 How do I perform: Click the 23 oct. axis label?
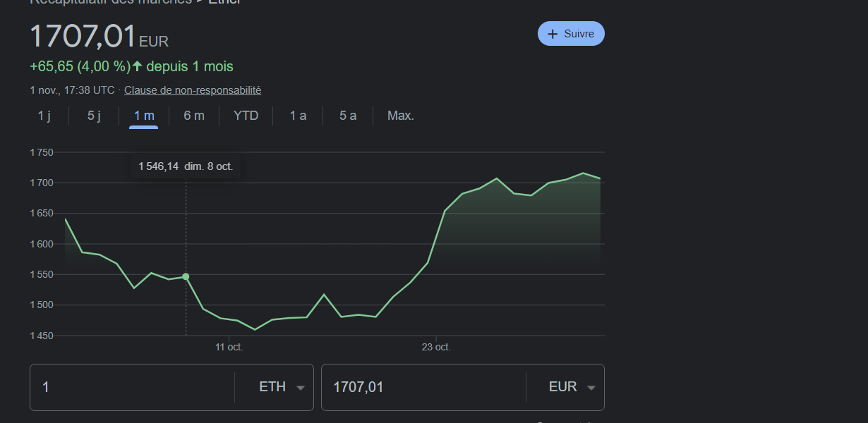pos(436,347)
